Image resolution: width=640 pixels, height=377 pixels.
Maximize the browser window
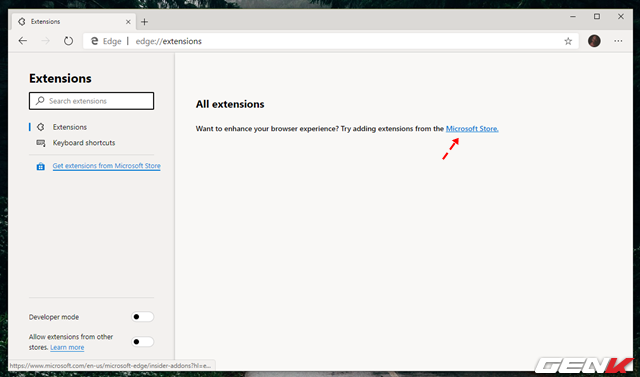coord(597,17)
